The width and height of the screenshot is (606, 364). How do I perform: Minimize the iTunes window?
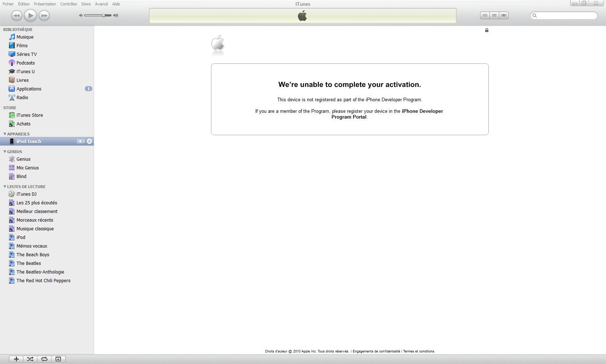575,3
